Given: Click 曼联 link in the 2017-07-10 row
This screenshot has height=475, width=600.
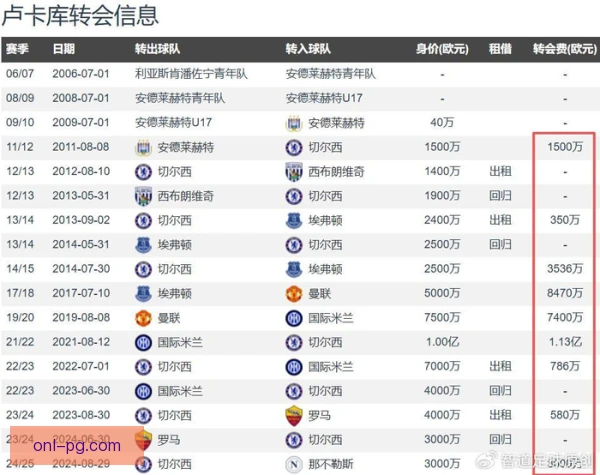Looking at the screenshot, I should pyautogui.click(x=320, y=294).
